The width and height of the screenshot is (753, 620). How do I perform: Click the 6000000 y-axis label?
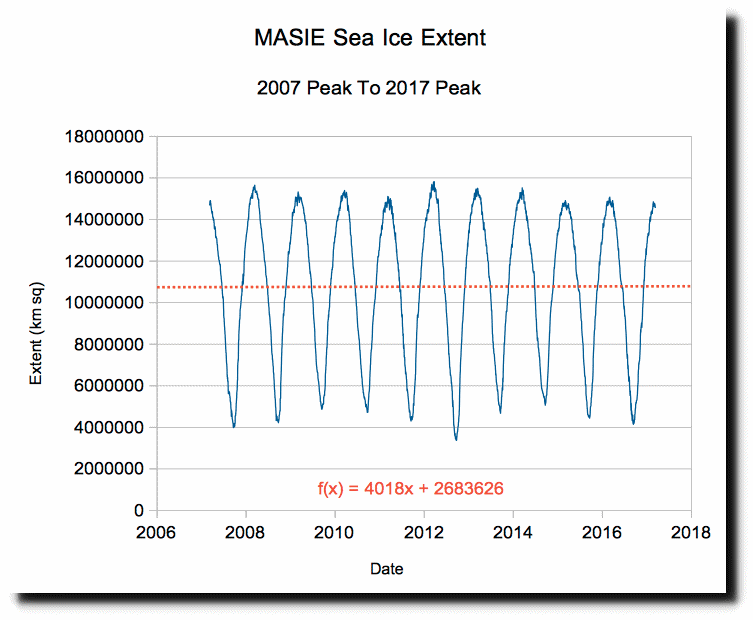(109, 386)
